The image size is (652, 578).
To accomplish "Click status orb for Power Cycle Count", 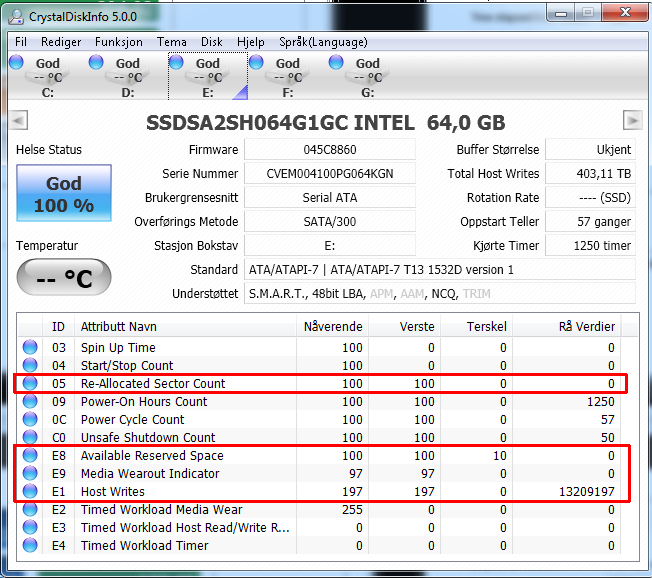I will [30, 419].
